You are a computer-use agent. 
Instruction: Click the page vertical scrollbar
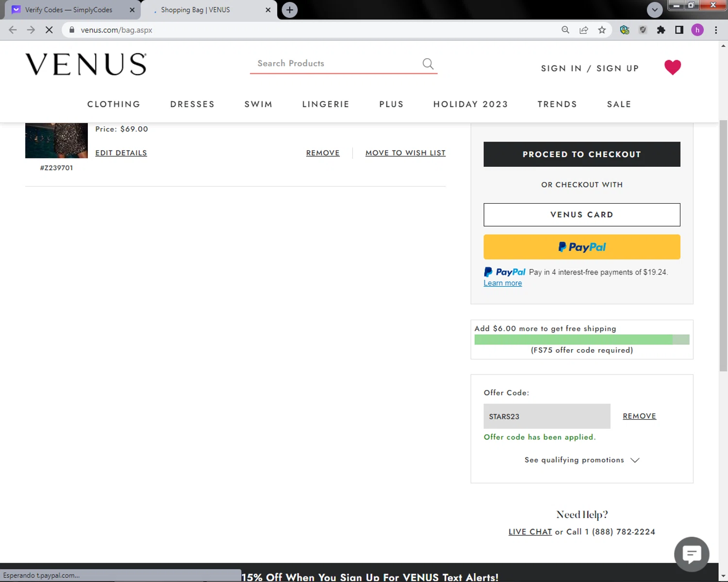[x=723, y=245]
